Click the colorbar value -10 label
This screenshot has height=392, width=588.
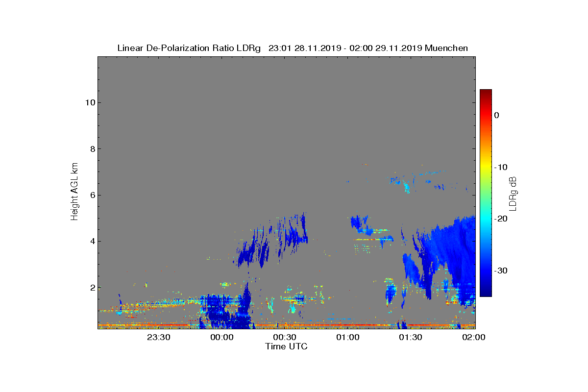500,167
